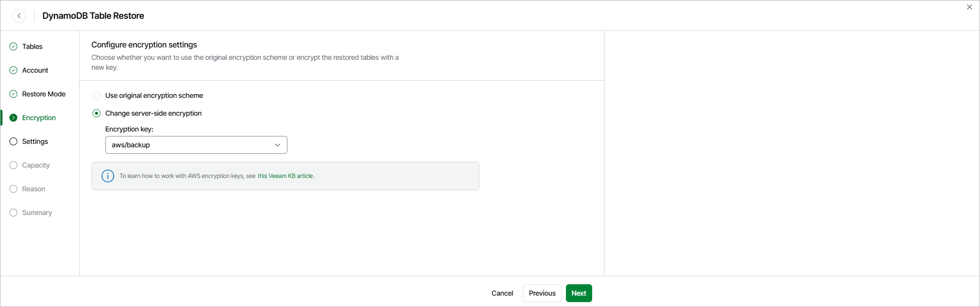The height and width of the screenshot is (307, 980).
Task: Open the Settings wizard step
Action: pyautogui.click(x=35, y=141)
